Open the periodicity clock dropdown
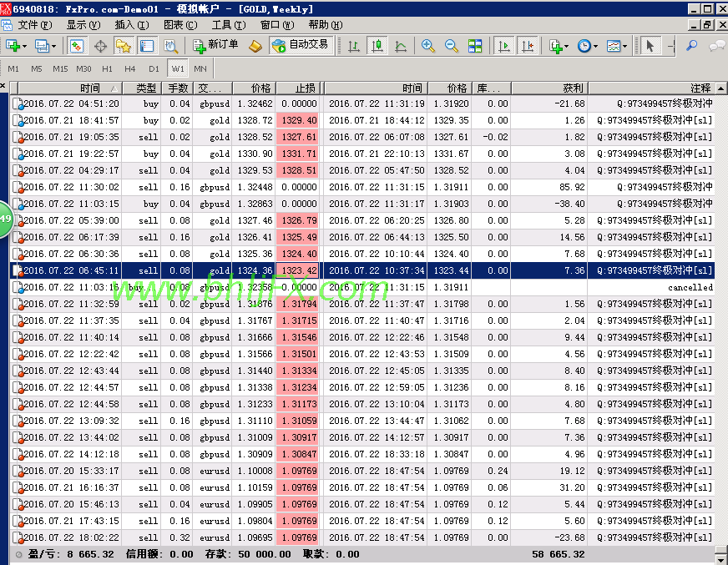Image resolution: width=728 pixels, height=565 pixels. pos(587,46)
